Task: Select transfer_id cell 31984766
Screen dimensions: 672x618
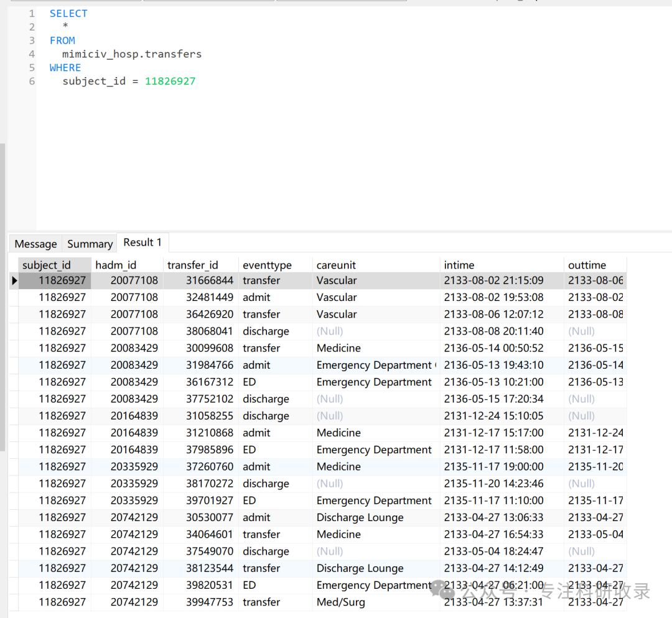Action: coord(200,365)
